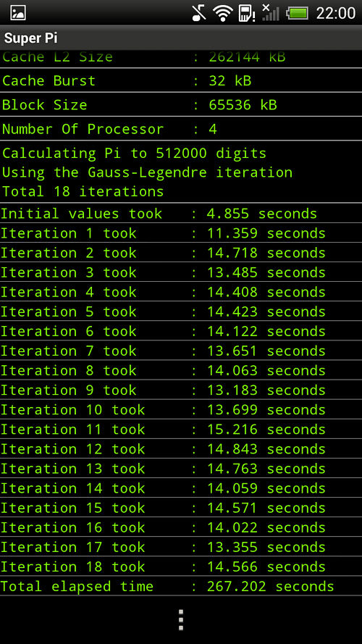This screenshot has width=362, height=644.
Task: Tap the no-signal cellular bars icon
Action: [x=270, y=12]
